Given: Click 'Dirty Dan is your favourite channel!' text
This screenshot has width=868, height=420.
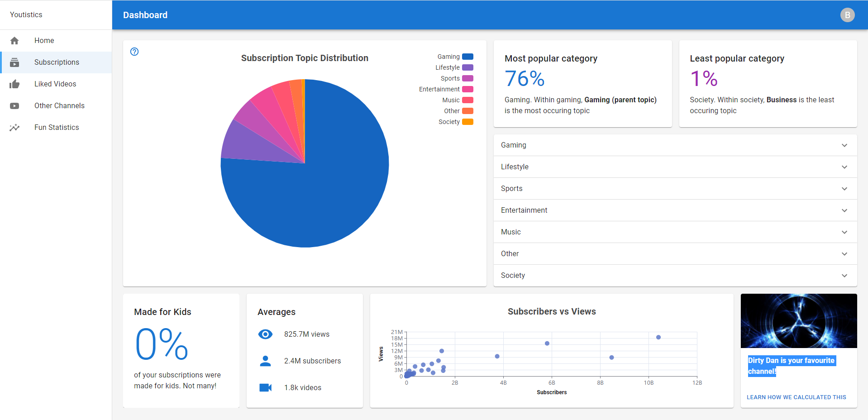Looking at the screenshot, I should (x=792, y=366).
